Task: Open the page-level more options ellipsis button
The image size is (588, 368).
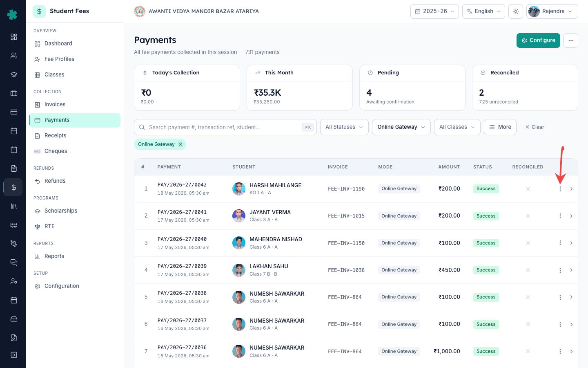Action: point(571,40)
